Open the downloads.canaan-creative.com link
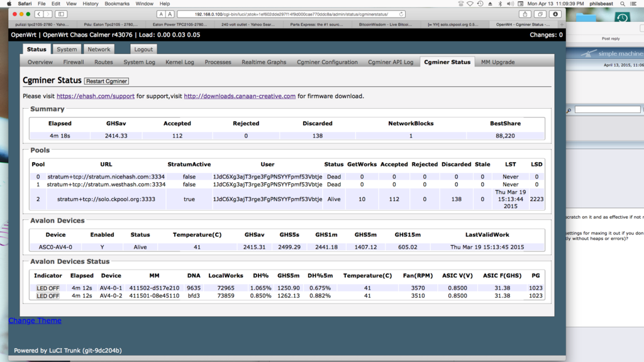Viewport: 644px width, 362px height. point(240,96)
